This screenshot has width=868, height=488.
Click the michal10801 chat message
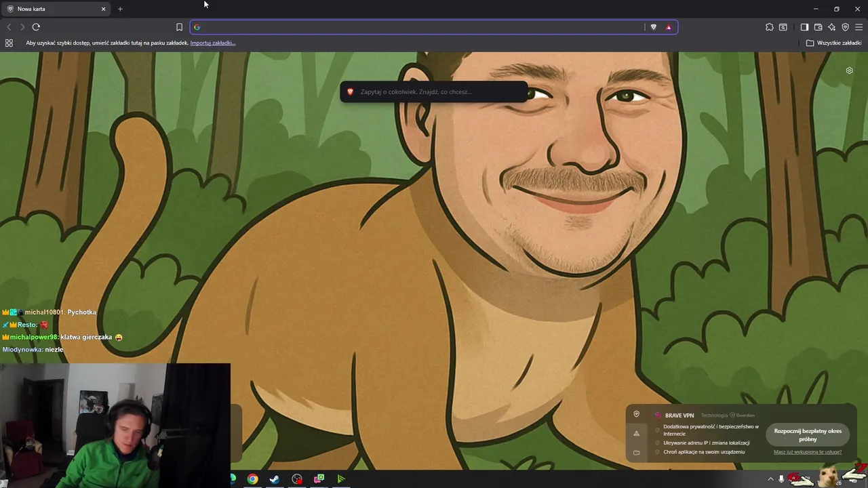pos(50,312)
